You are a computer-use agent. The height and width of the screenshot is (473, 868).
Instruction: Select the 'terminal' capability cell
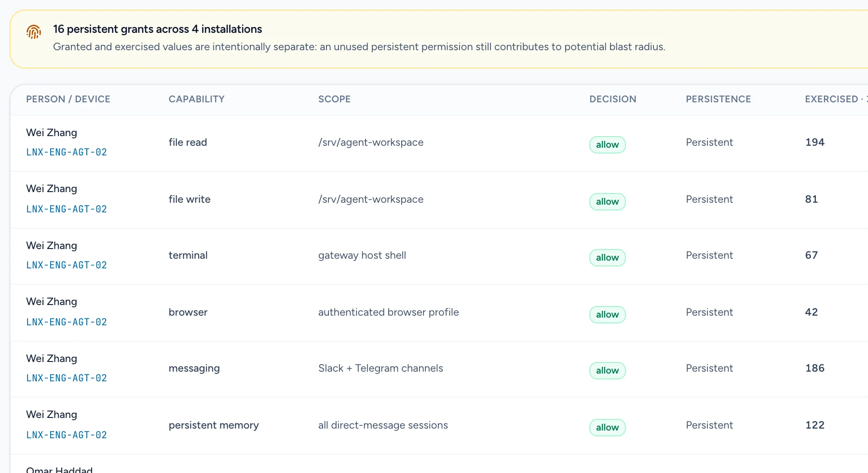point(188,255)
